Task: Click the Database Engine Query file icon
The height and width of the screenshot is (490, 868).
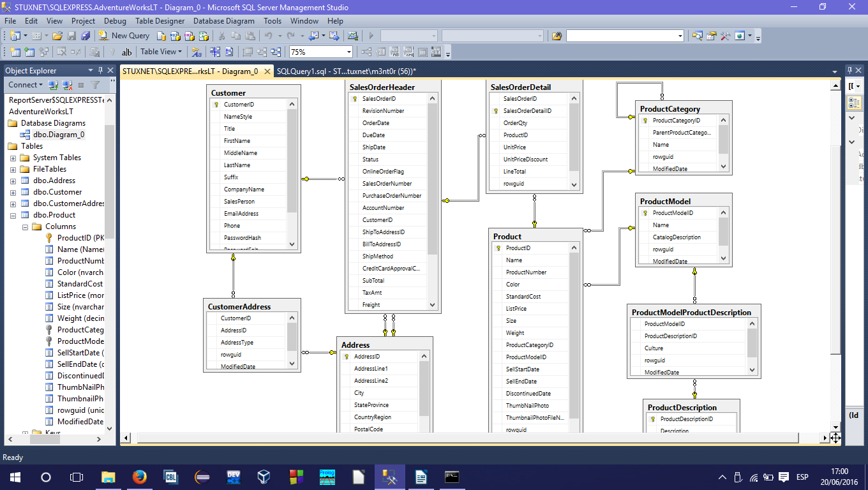Action: coord(161,36)
